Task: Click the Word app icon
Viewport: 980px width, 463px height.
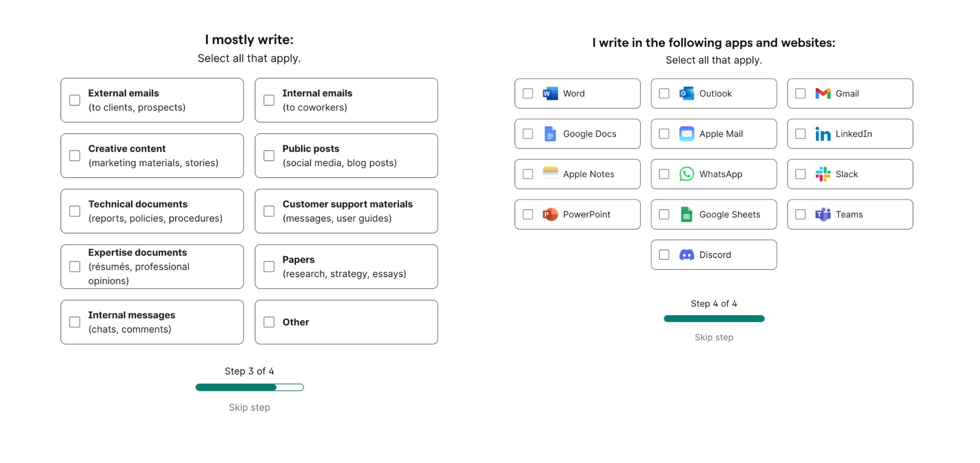Action: (549, 93)
